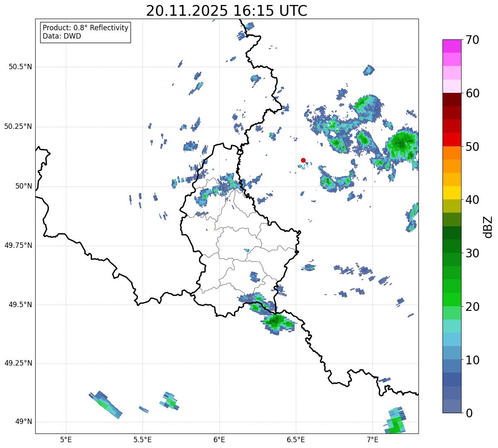Image resolution: width=498 pixels, height=448 pixels.
Task: Click the colorbar 10 tick label
Action: coord(472,360)
